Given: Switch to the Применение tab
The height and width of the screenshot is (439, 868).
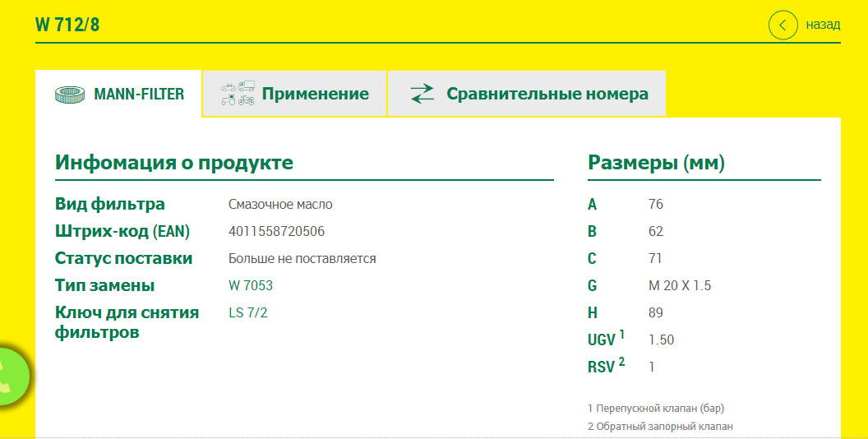Looking at the screenshot, I should coord(294,94).
